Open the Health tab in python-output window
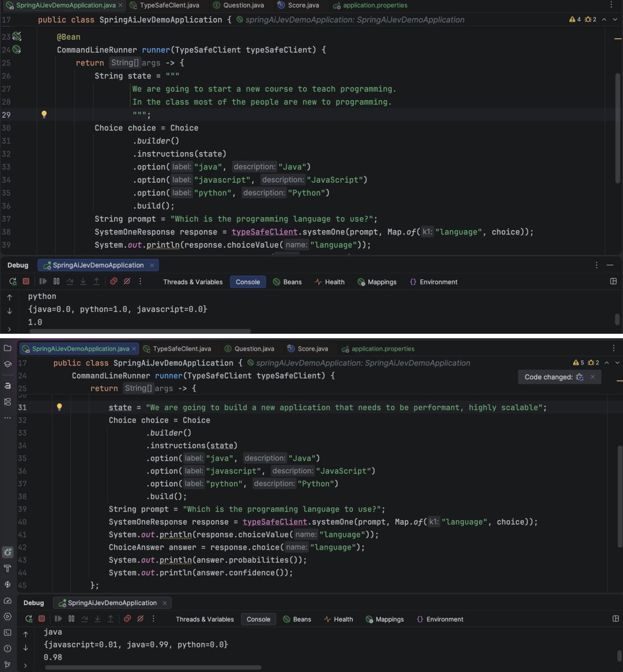 [x=329, y=282]
